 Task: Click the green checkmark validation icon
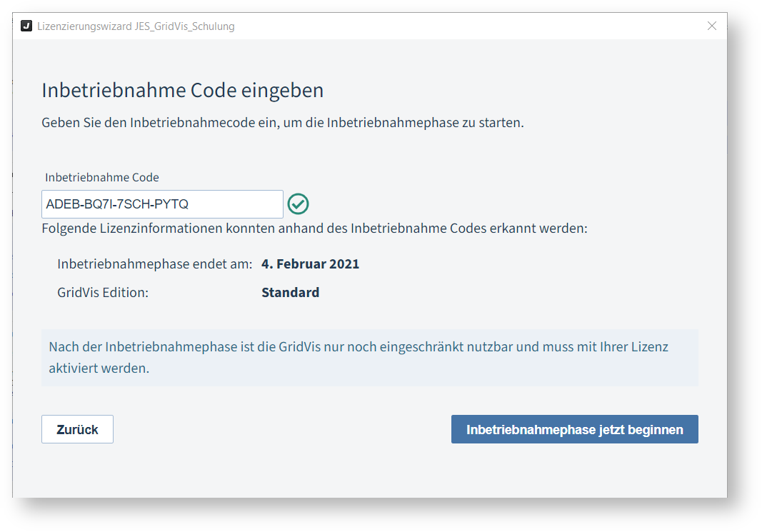[298, 204]
